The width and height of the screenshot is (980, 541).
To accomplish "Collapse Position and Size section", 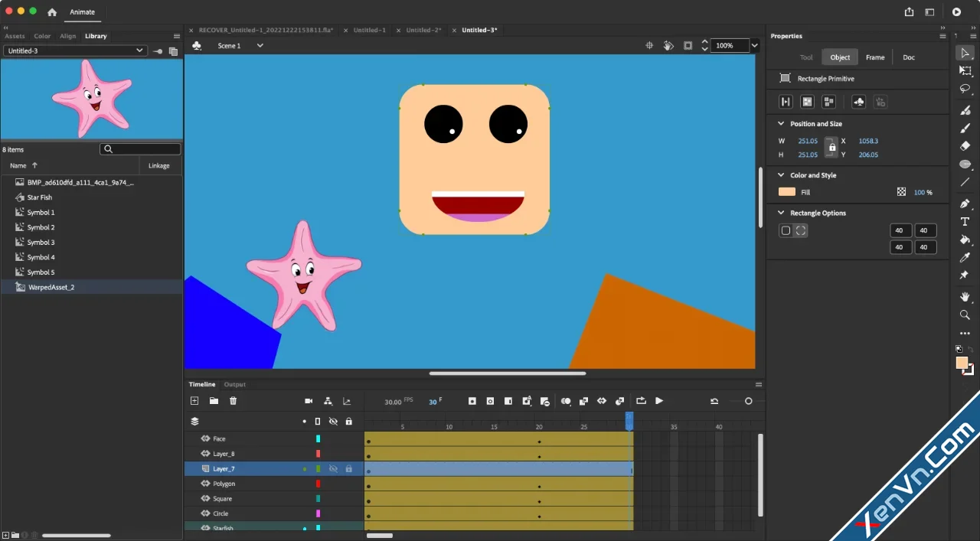I will tap(781, 123).
